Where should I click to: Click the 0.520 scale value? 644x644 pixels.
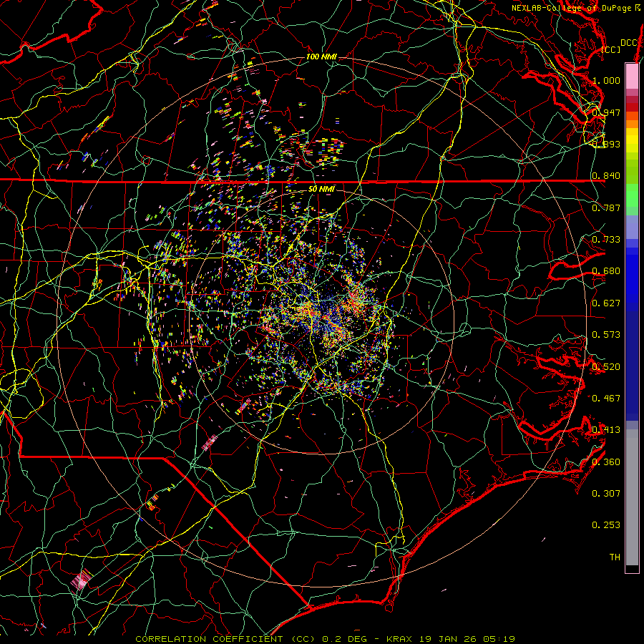tap(606, 367)
